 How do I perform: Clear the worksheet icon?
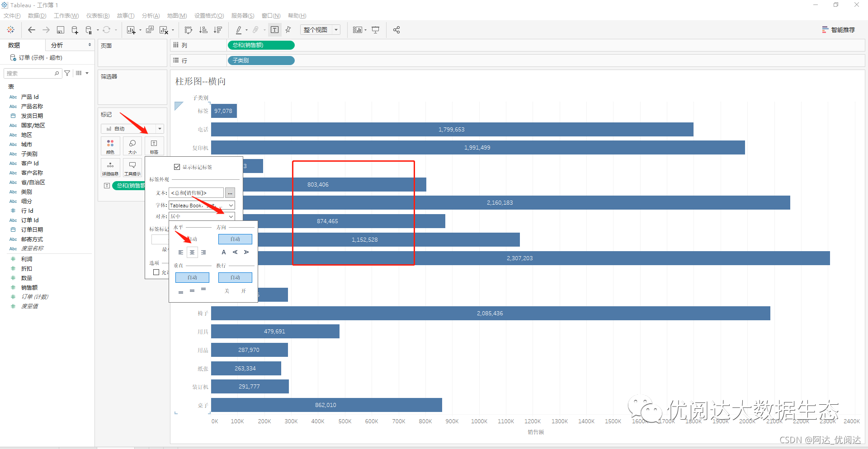click(x=164, y=30)
